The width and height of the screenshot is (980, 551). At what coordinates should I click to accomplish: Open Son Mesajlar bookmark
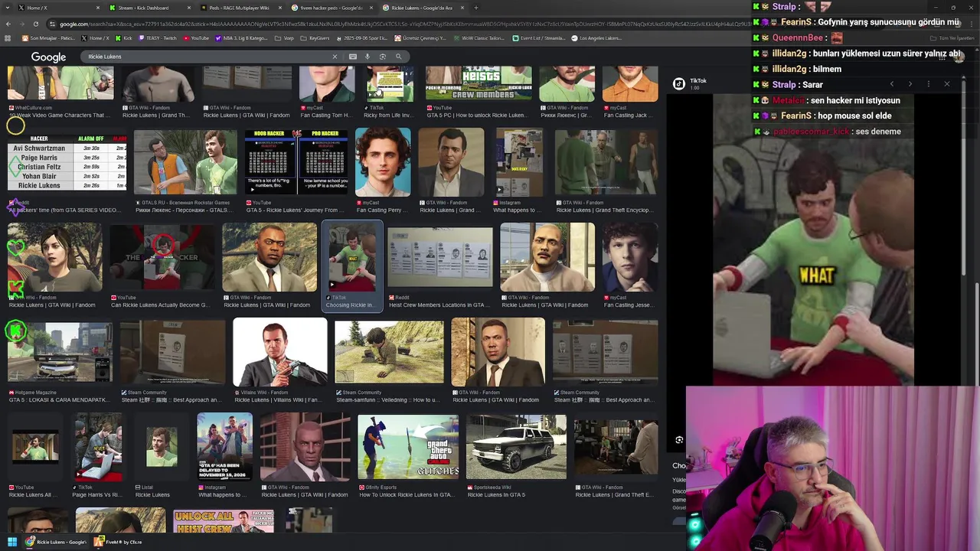coord(49,38)
